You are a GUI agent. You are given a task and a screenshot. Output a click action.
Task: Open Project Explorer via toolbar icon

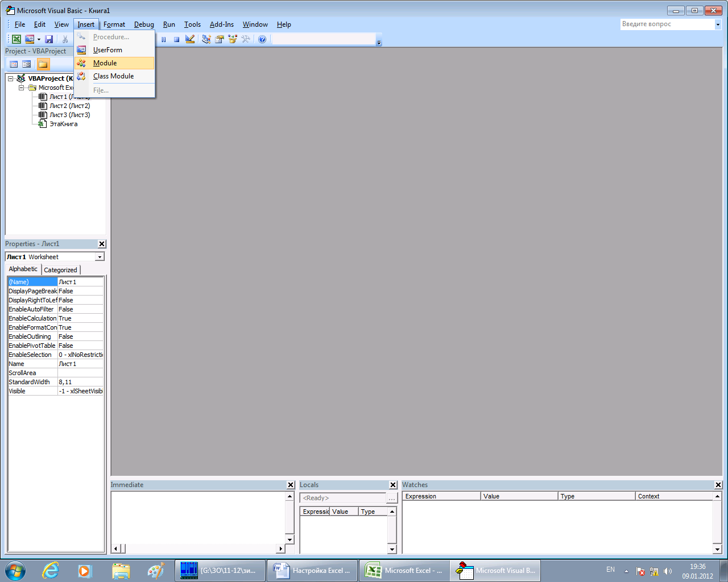206,39
